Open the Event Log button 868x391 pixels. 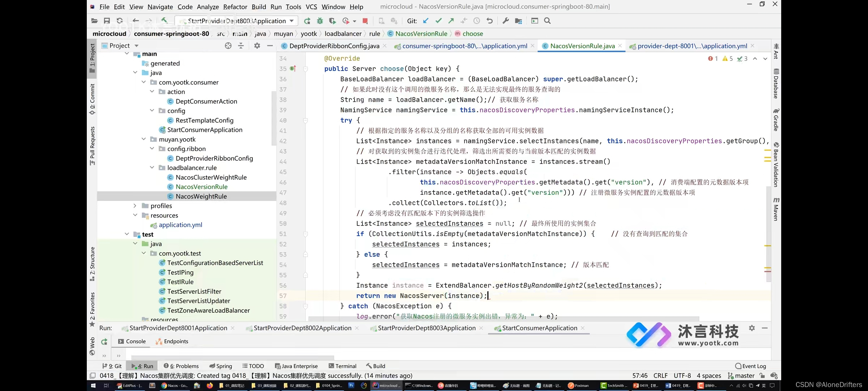[x=750, y=366]
